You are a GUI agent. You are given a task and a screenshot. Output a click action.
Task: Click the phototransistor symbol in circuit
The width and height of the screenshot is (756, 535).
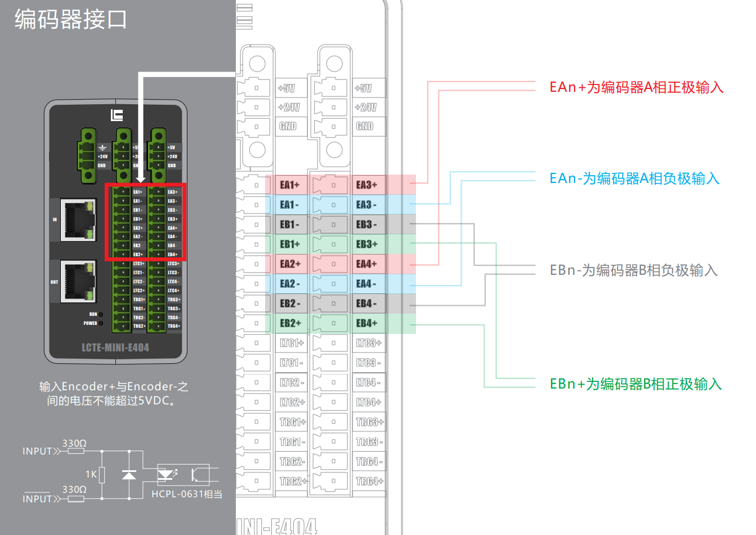click(x=194, y=474)
